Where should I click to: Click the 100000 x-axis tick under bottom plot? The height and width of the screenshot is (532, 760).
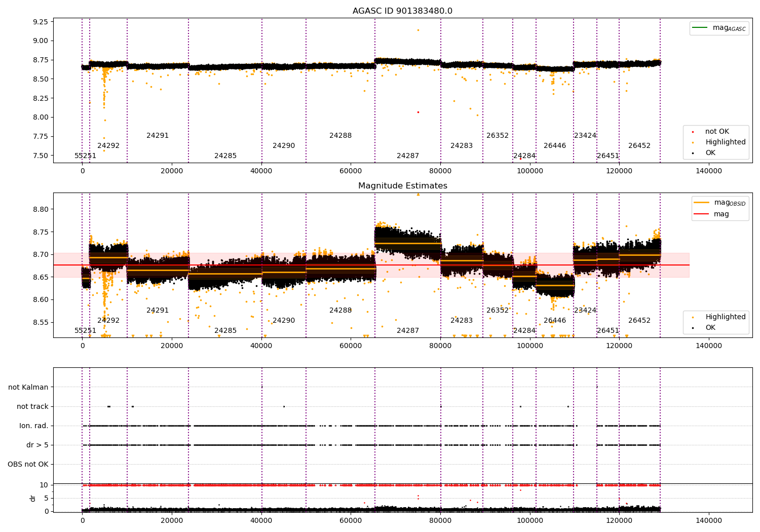pyautogui.click(x=530, y=520)
